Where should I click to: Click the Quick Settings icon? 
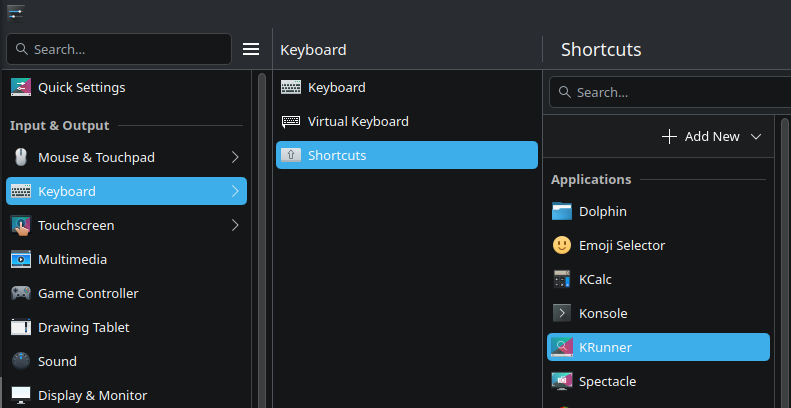[21, 87]
